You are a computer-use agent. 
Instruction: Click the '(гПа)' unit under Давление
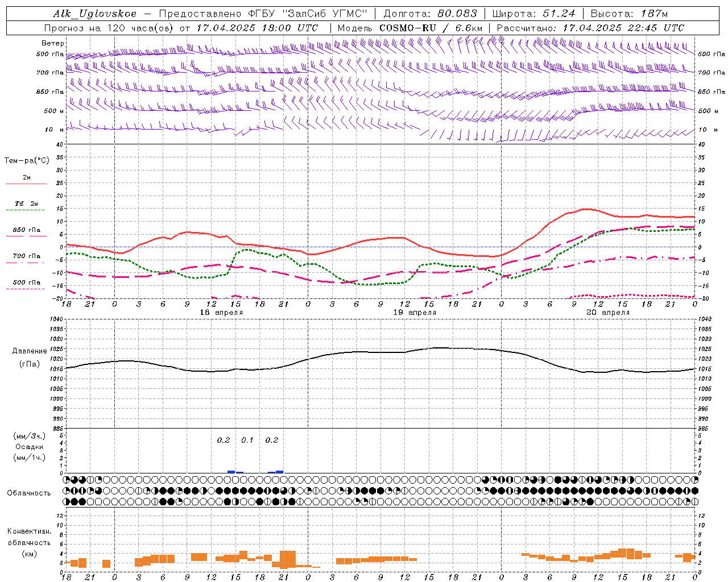30,364
